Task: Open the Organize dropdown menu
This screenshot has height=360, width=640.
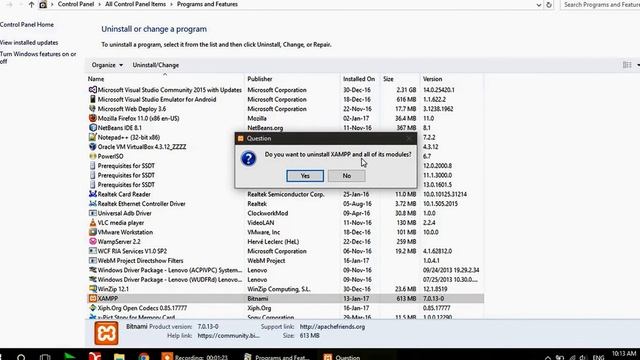Action: click(x=107, y=65)
